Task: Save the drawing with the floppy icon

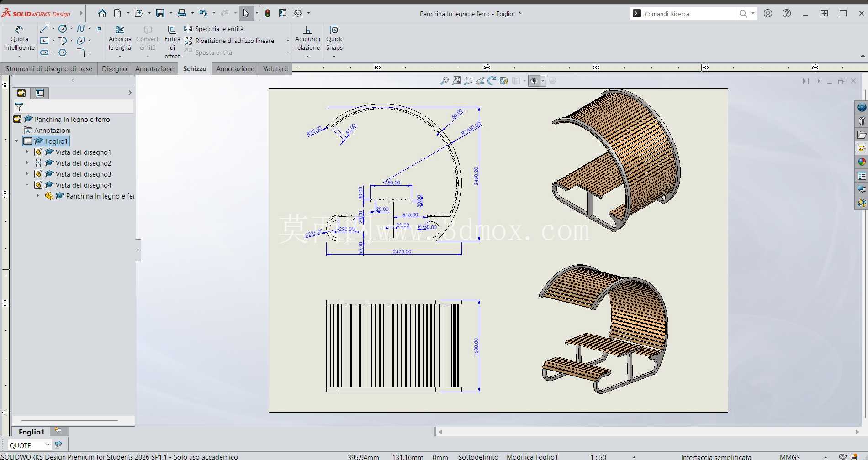Action: click(160, 13)
